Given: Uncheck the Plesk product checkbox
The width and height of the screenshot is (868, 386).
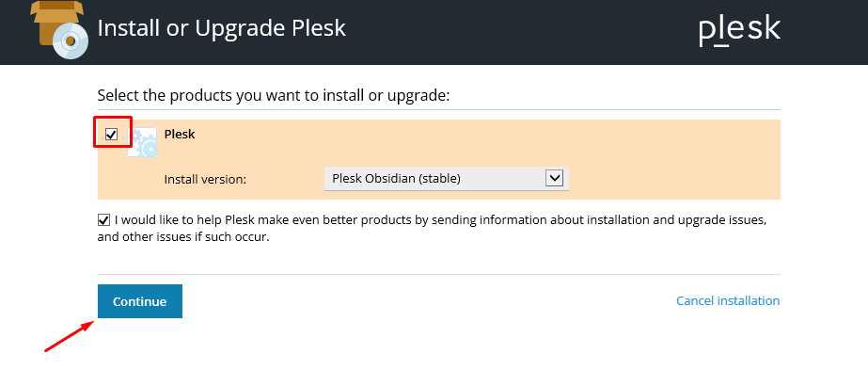Looking at the screenshot, I should click(x=112, y=134).
